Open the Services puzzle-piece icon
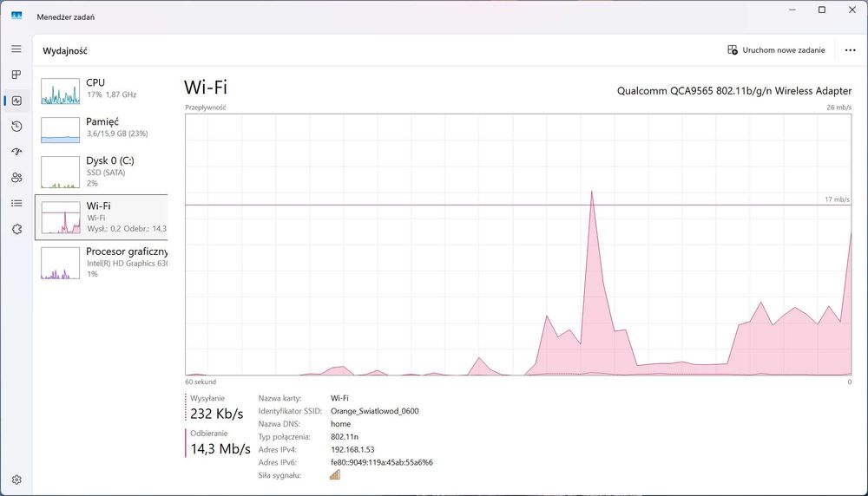This screenshot has width=868, height=496. coord(16,229)
